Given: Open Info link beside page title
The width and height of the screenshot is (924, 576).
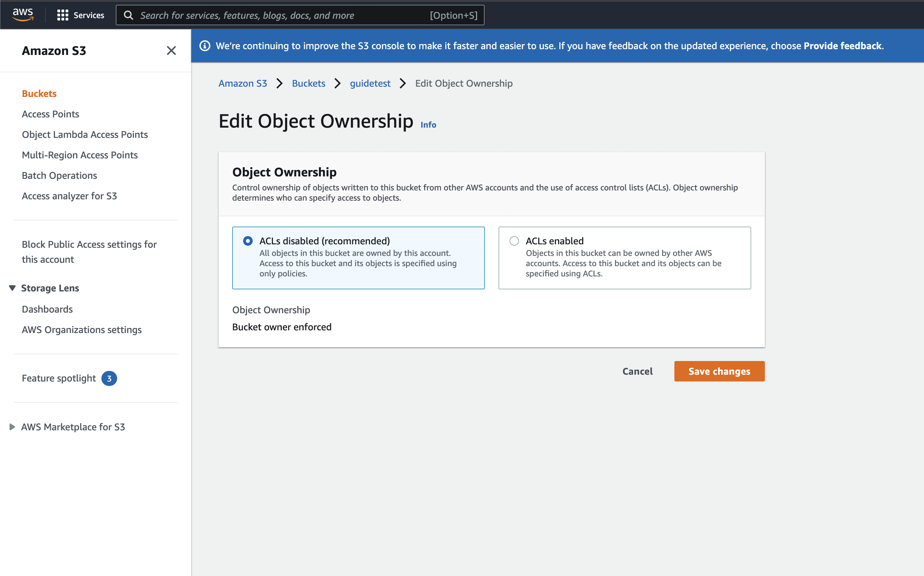Looking at the screenshot, I should coord(428,125).
